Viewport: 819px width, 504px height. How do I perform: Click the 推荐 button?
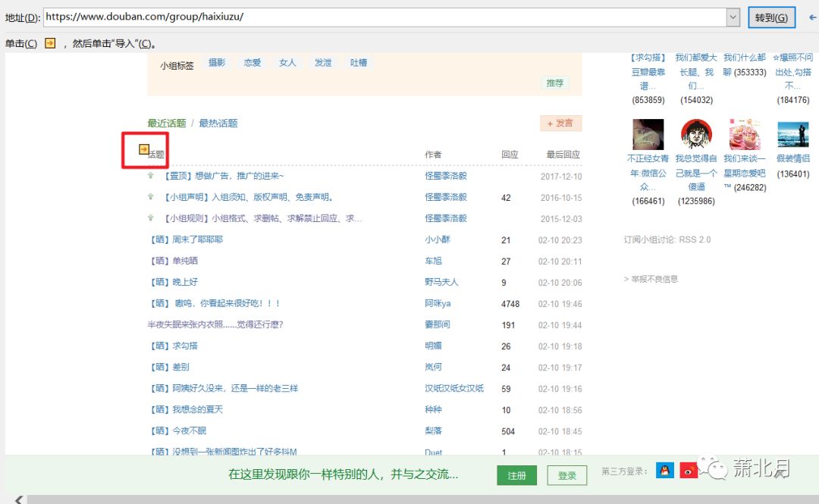pos(554,83)
